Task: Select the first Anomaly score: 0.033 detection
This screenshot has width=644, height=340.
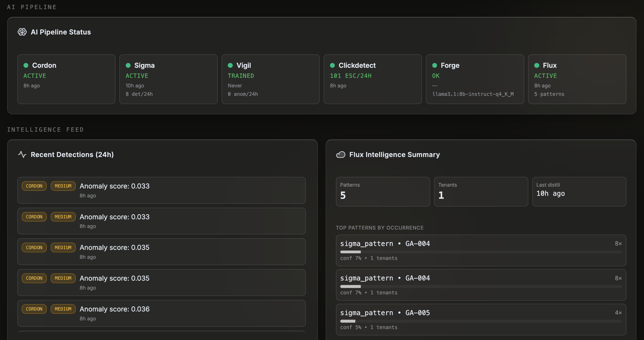Action: pos(162,190)
